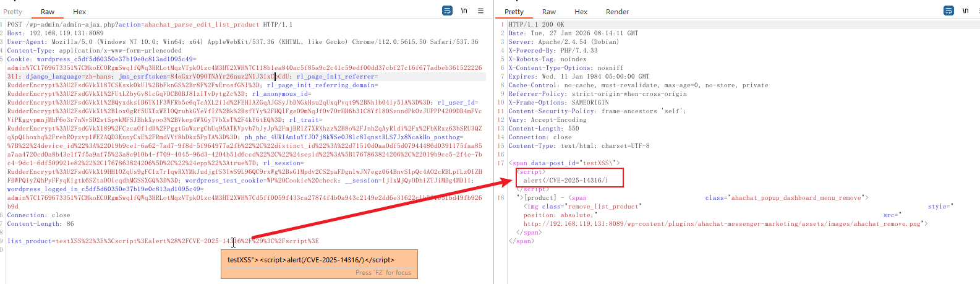Click the Connection: close line in response
The width and height of the screenshot is (980, 284).
[x=540, y=137]
